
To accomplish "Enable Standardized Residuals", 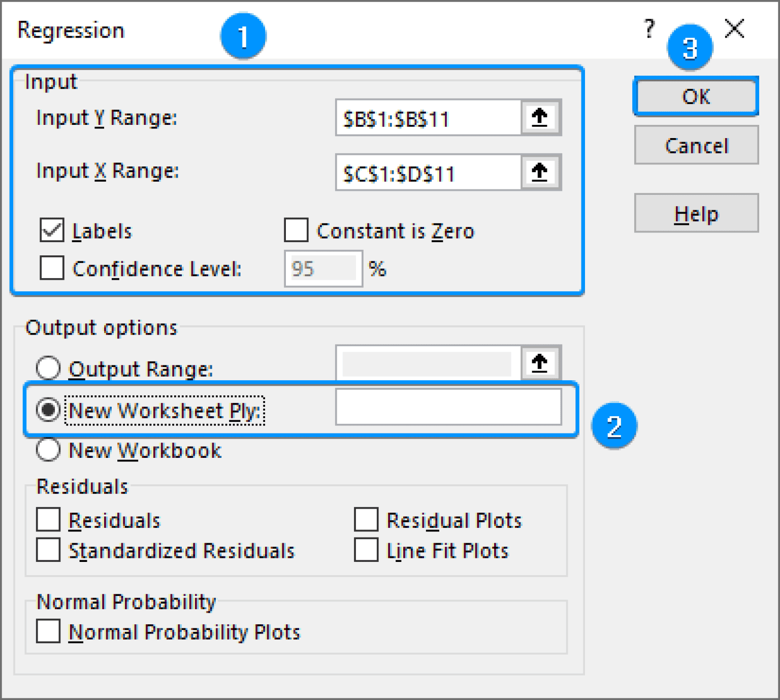I will tap(49, 550).
